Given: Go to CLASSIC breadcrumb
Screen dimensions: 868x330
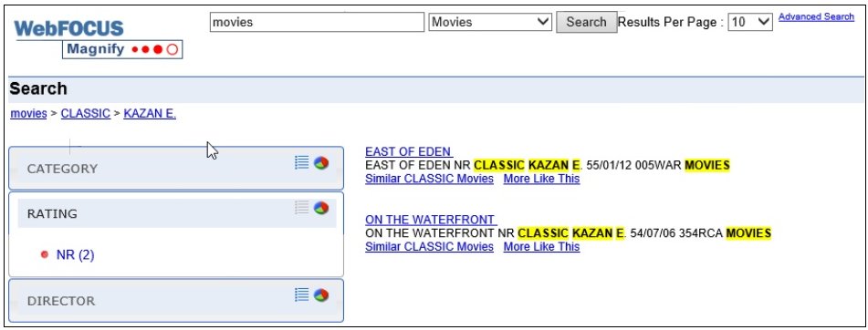Looking at the screenshot, I should tap(85, 113).
